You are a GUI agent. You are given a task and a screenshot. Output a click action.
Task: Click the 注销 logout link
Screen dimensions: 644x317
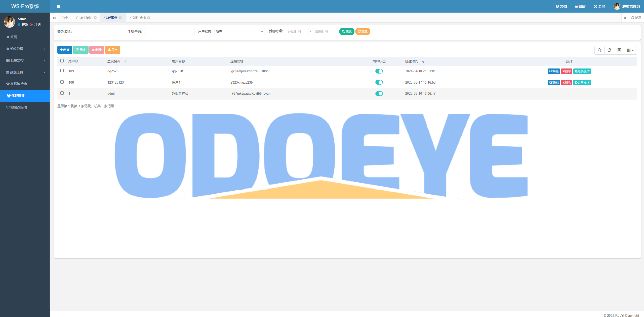(35, 25)
